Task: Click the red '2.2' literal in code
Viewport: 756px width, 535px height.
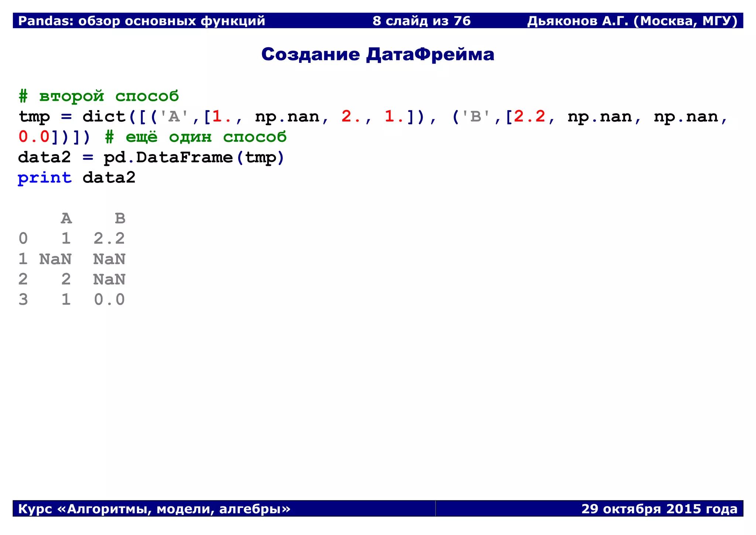Action: (x=530, y=117)
